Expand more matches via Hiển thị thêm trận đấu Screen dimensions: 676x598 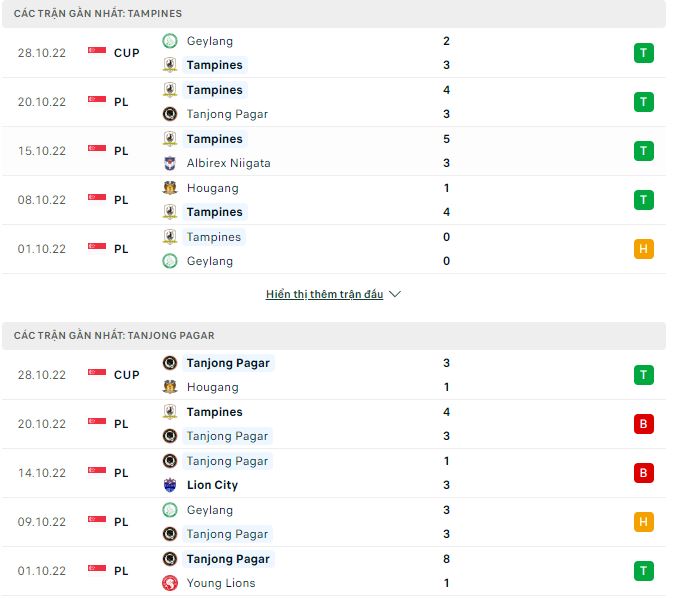pos(324,295)
